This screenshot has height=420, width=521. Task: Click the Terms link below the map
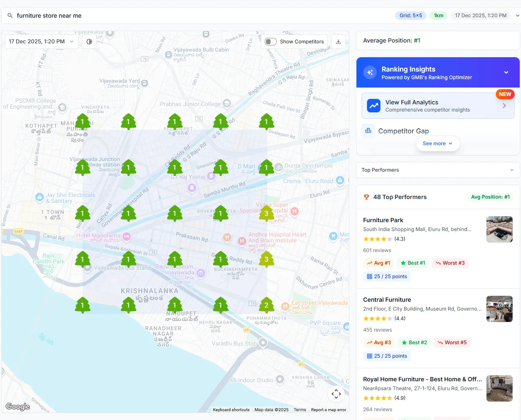(x=300, y=409)
